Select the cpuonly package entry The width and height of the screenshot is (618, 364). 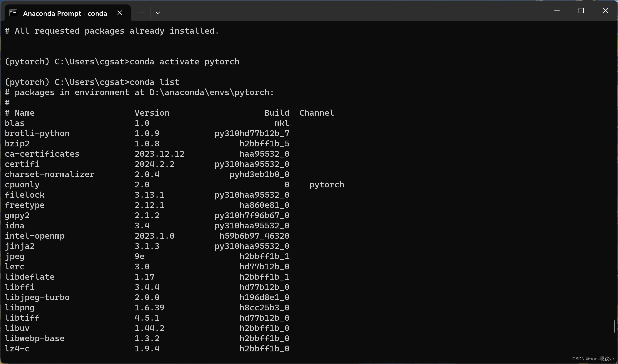tap(22, 184)
